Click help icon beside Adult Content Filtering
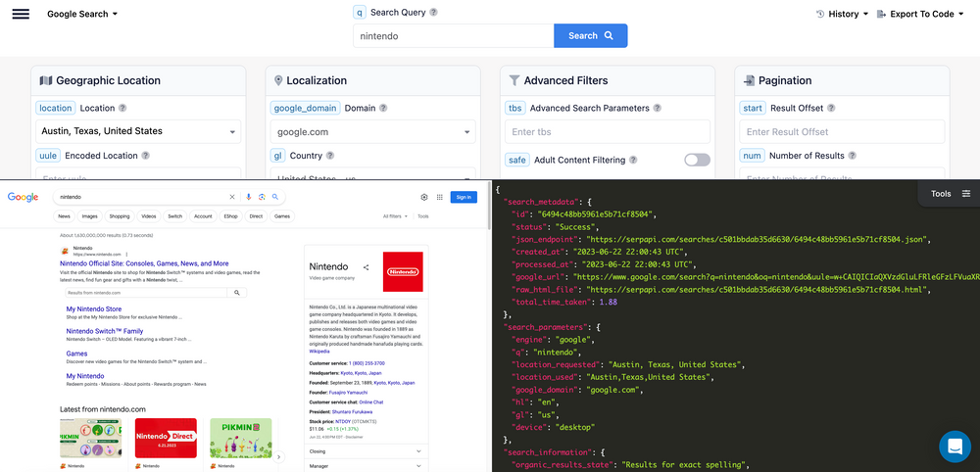 click(x=633, y=160)
